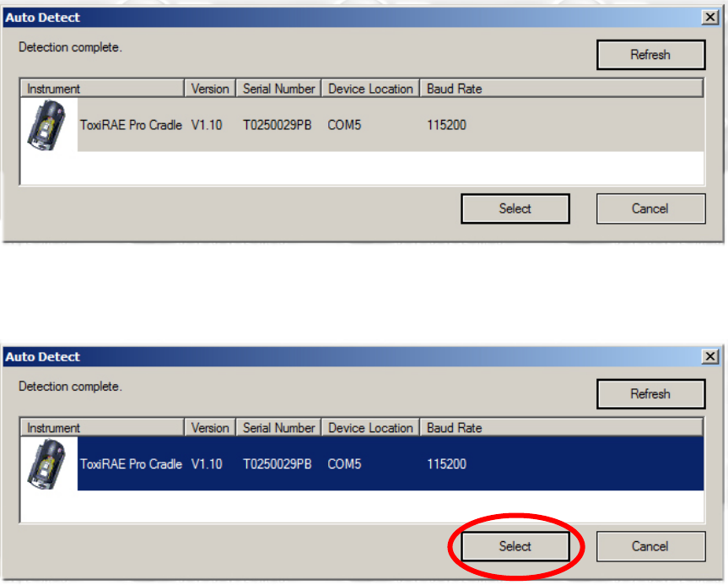The image size is (728, 585).
Task: Sort by Device Location column in lower dialog
Action: point(370,427)
